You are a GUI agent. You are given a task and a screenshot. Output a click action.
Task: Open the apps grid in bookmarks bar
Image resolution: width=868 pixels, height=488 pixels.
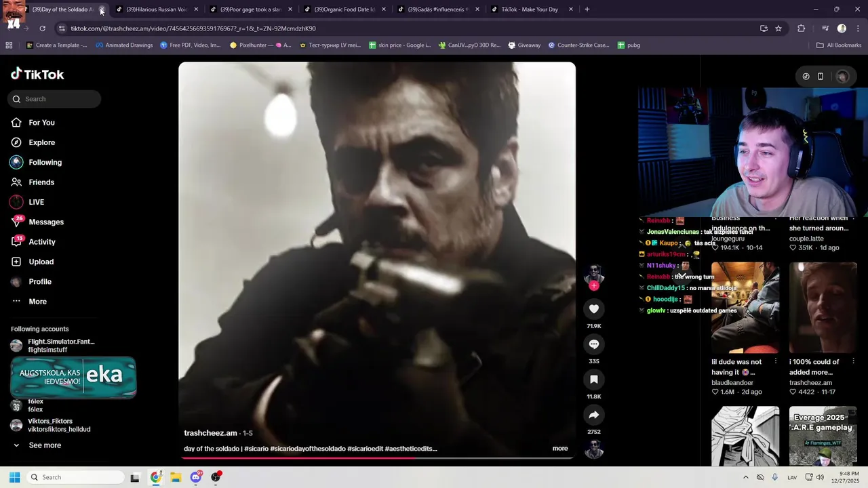(9, 45)
